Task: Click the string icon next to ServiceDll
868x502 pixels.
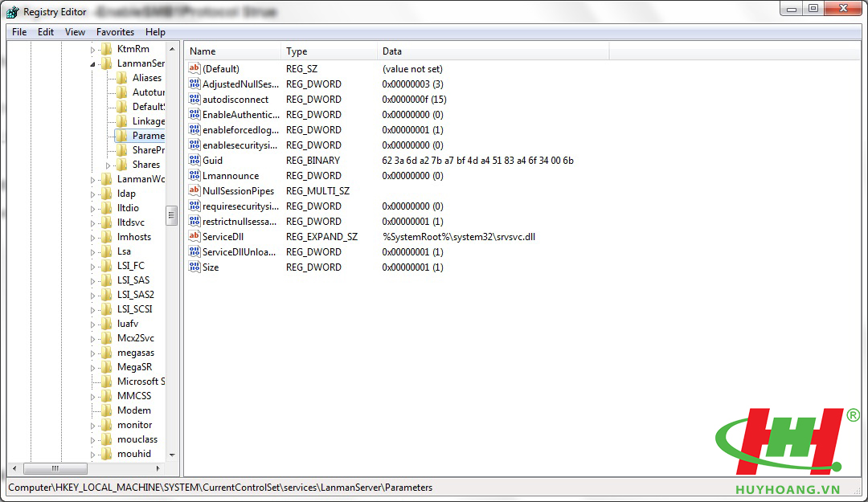Action: pos(194,237)
